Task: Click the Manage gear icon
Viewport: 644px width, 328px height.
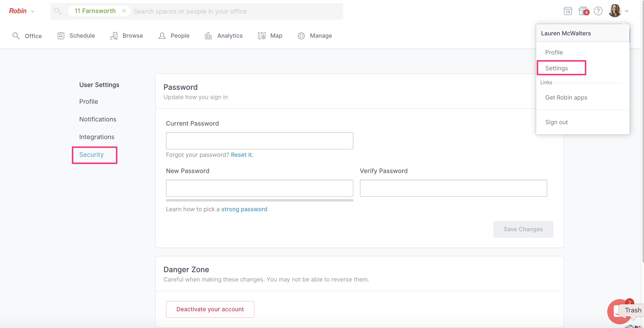Action: [x=301, y=36]
